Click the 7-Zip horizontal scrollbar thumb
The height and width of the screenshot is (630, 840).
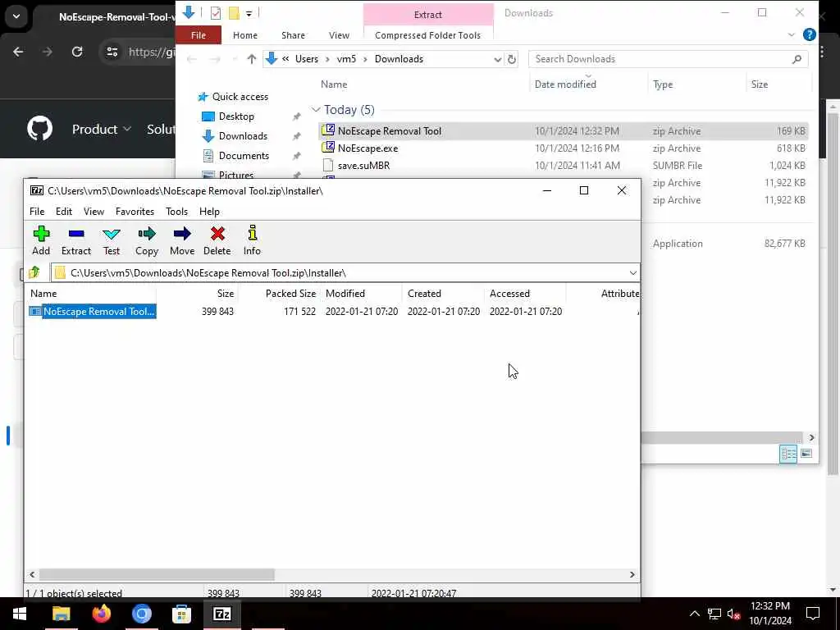point(157,574)
